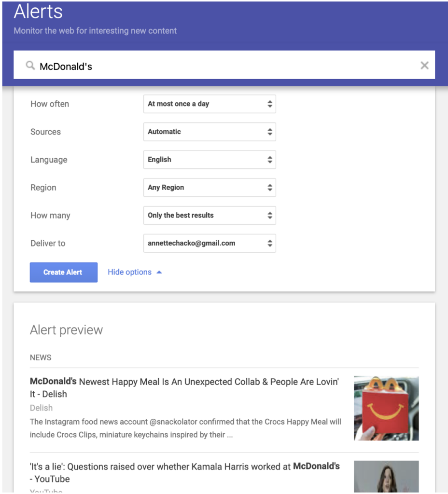448x494 pixels.
Task: Open the 'At most once a day' dropdown
Action: tap(210, 104)
